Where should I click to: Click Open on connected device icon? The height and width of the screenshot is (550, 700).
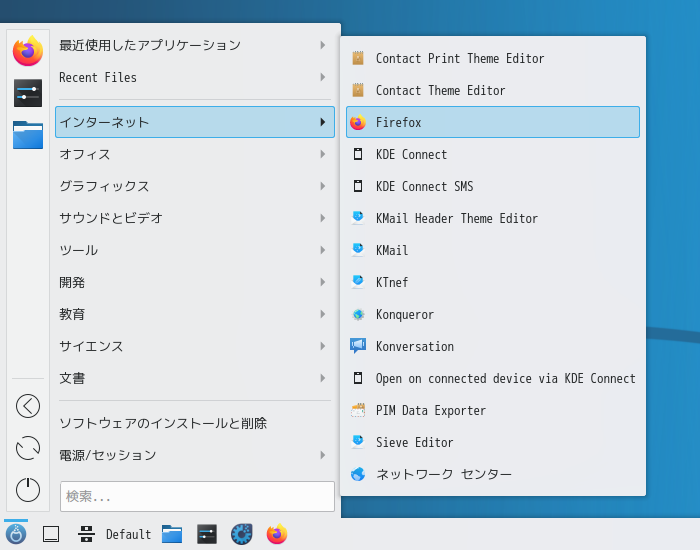point(358,378)
